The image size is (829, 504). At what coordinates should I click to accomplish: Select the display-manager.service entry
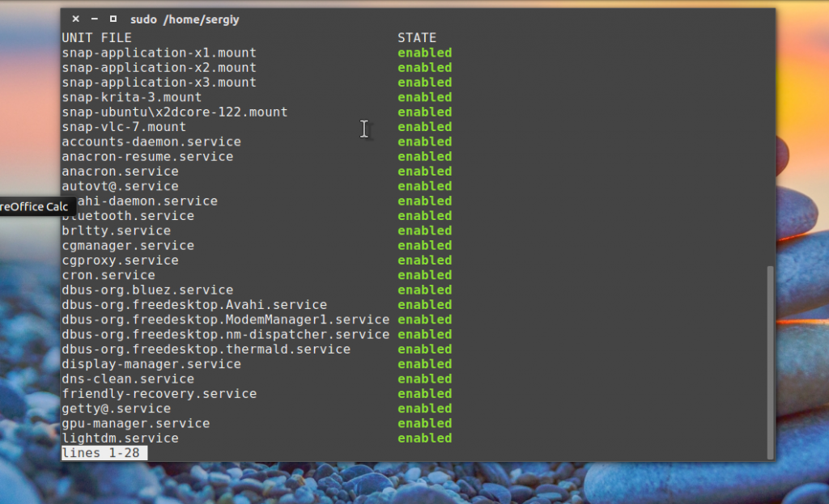(151, 364)
